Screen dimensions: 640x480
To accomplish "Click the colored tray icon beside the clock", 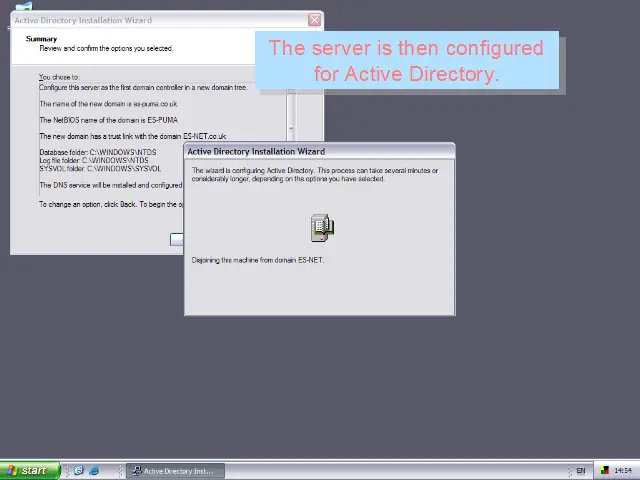I will tap(604, 471).
